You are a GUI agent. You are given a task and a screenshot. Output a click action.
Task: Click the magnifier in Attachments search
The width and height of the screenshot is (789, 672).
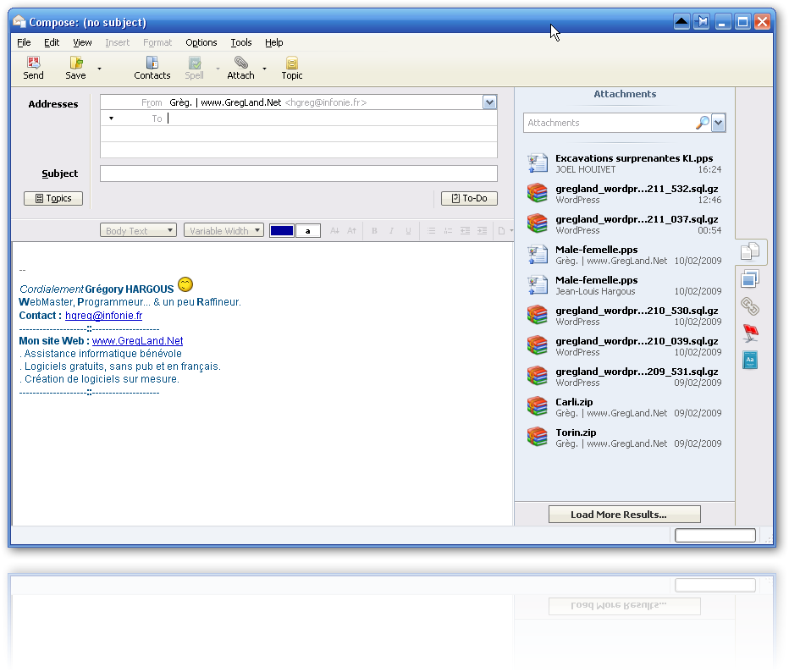point(702,123)
